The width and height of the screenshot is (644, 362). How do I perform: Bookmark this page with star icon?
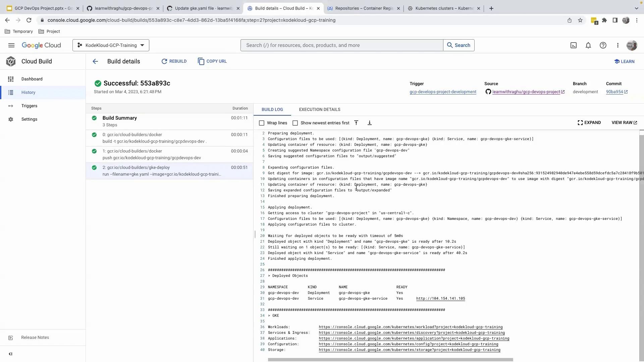coord(580,20)
